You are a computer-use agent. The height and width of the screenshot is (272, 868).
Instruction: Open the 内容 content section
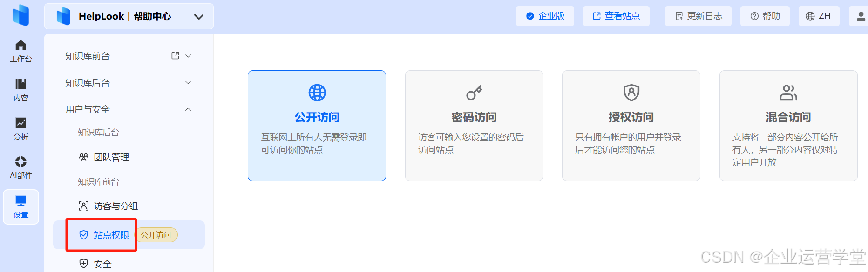(x=21, y=90)
